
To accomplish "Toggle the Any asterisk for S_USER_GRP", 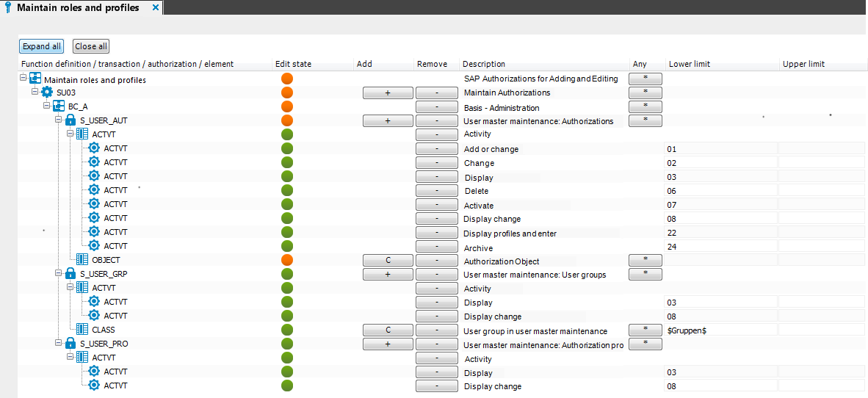I will click(x=645, y=273).
